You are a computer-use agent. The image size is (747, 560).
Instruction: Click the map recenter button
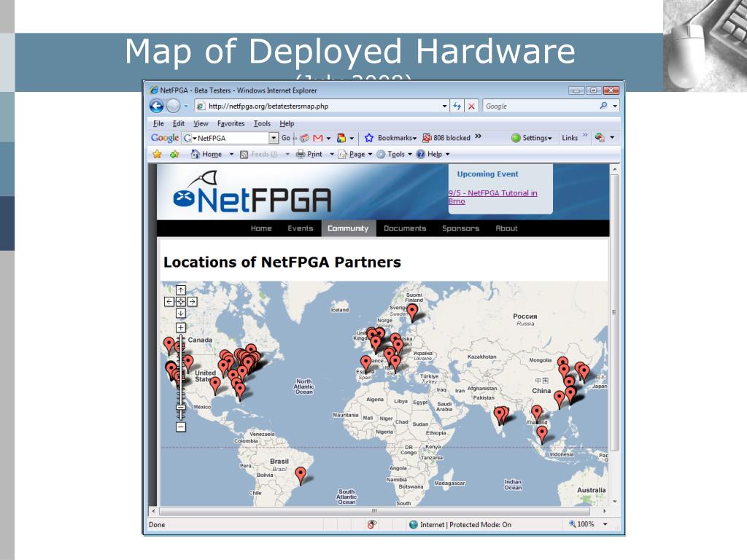pyautogui.click(x=181, y=301)
